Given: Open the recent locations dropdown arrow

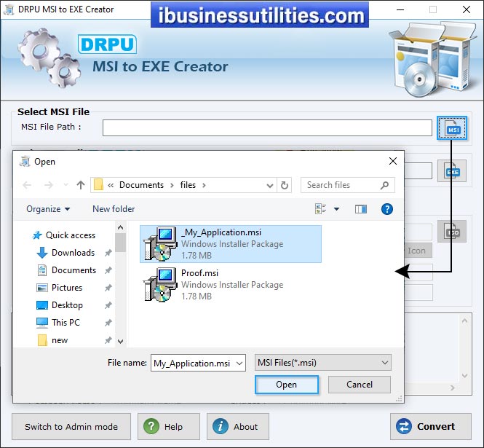Looking at the screenshot, I should (66, 185).
